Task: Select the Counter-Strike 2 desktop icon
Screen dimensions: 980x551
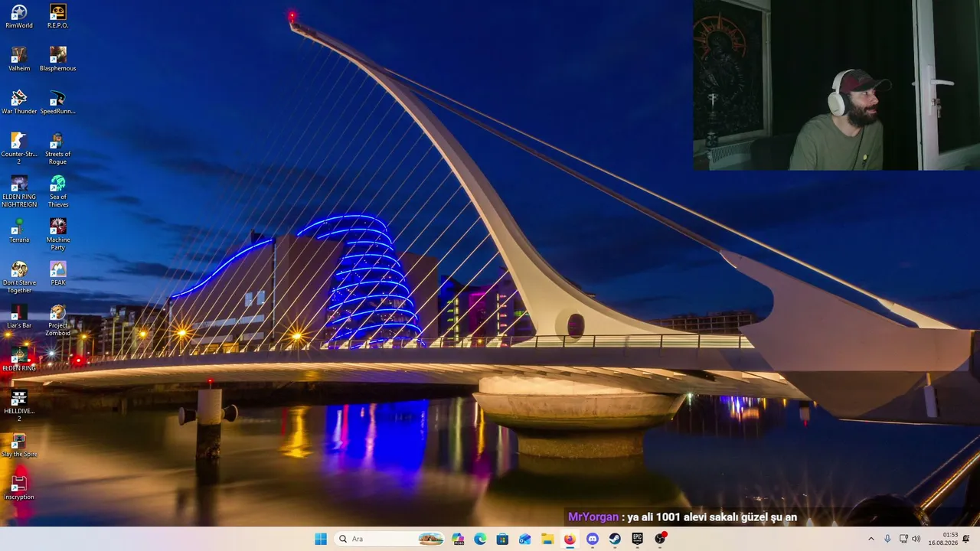Action: [19, 148]
